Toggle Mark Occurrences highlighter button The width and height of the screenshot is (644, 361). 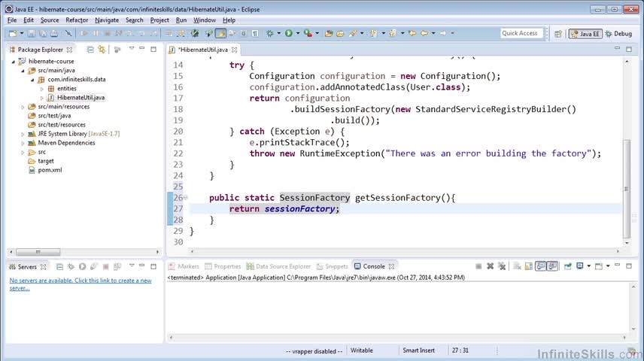click(221, 33)
